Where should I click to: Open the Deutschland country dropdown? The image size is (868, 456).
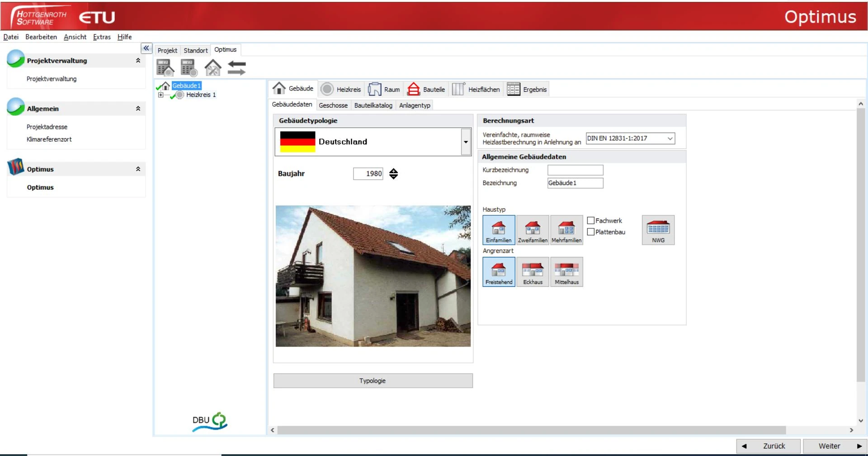click(465, 142)
